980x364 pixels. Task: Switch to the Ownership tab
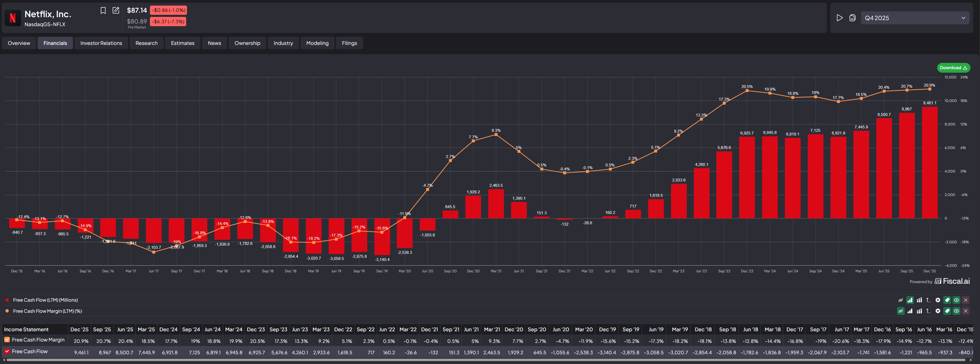pos(247,43)
